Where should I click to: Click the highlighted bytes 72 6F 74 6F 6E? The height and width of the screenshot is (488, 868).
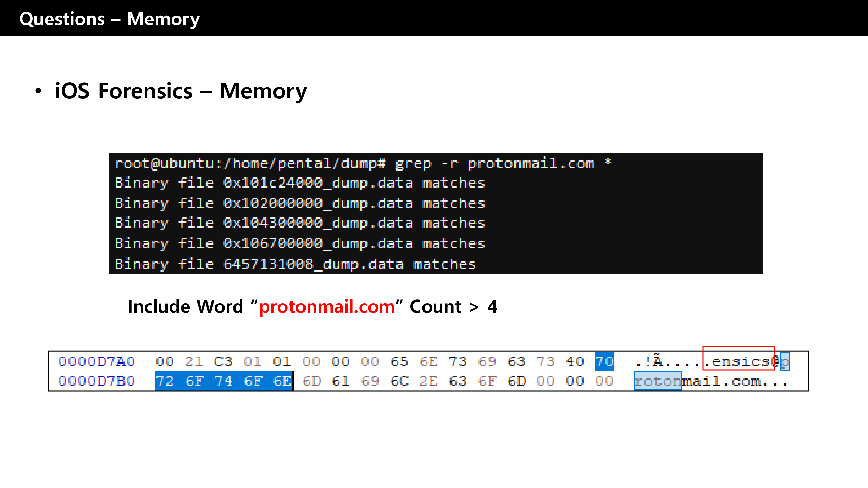[223, 381]
